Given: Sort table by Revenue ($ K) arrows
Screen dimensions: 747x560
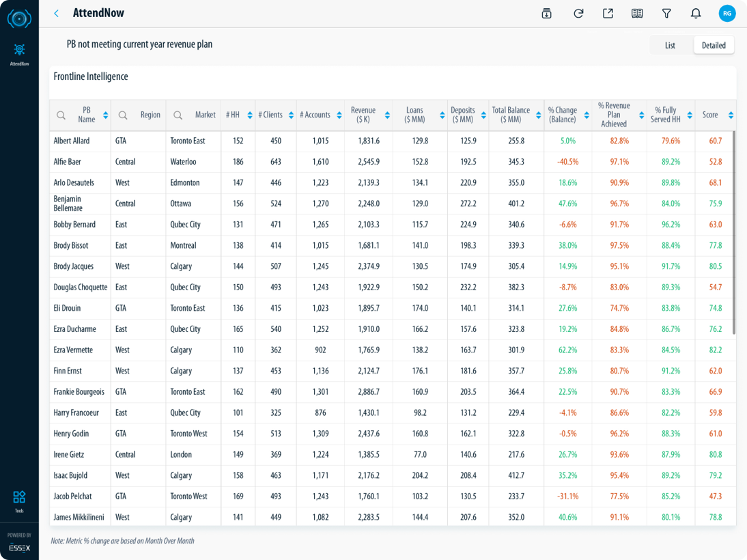Looking at the screenshot, I should click(x=386, y=115).
